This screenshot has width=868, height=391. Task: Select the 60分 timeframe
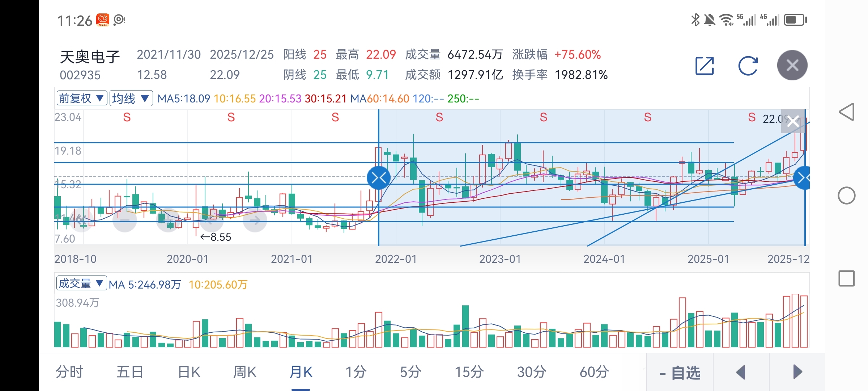coord(594,372)
